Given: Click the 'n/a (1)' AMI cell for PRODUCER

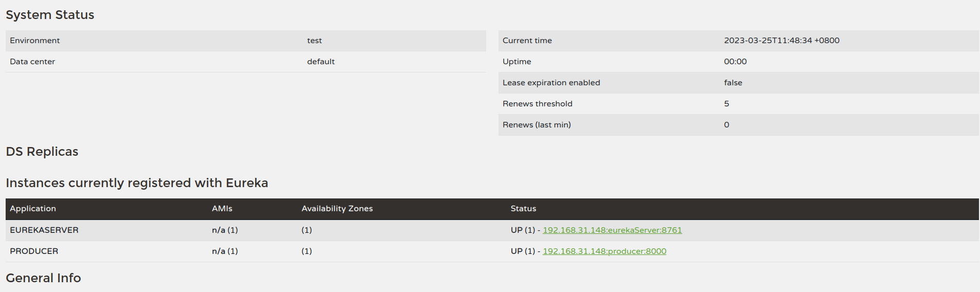Looking at the screenshot, I should (x=225, y=251).
